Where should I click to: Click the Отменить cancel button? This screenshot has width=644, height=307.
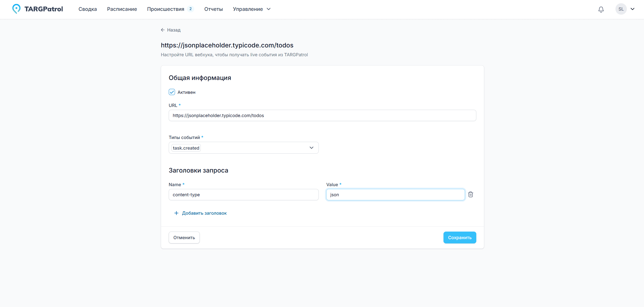point(184,238)
